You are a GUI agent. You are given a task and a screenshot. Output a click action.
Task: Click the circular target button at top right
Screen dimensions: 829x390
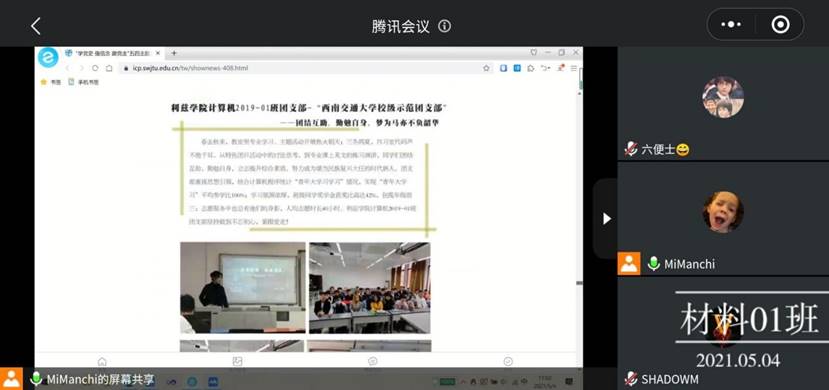780,24
